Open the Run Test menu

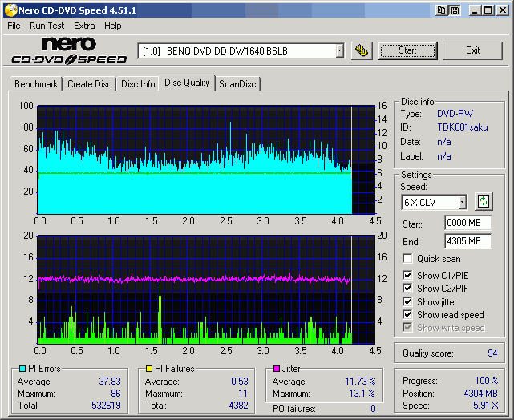47,26
